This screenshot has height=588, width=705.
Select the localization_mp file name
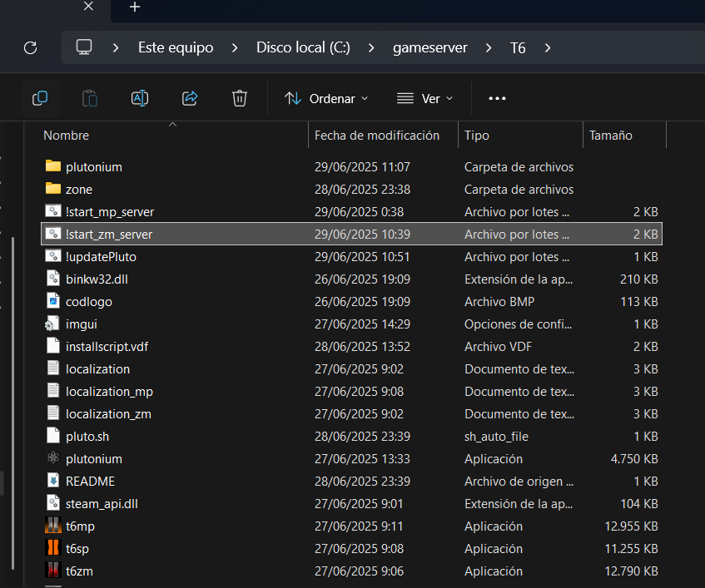coord(109,392)
